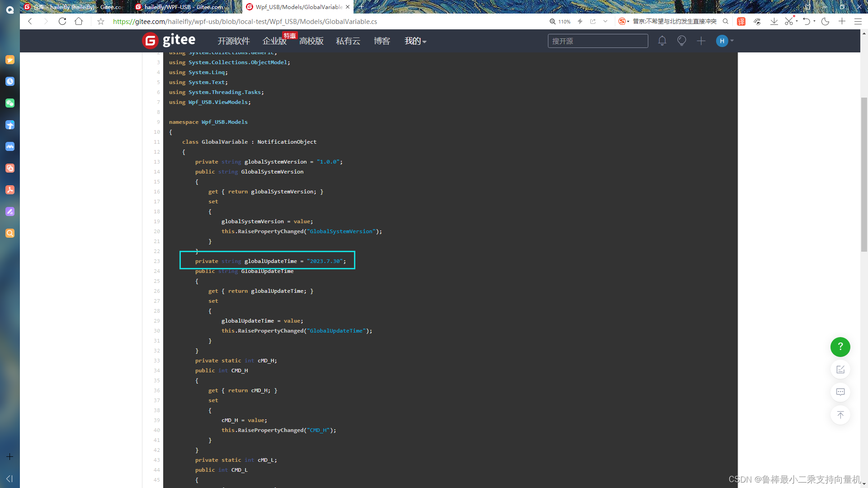Open the browser downloads icon
868x488 pixels.
(x=774, y=21)
